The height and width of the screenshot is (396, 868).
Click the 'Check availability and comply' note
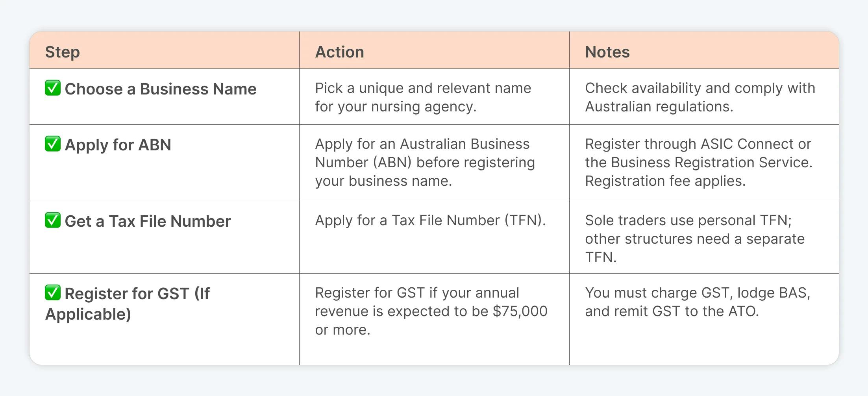click(x=700, y=97)
